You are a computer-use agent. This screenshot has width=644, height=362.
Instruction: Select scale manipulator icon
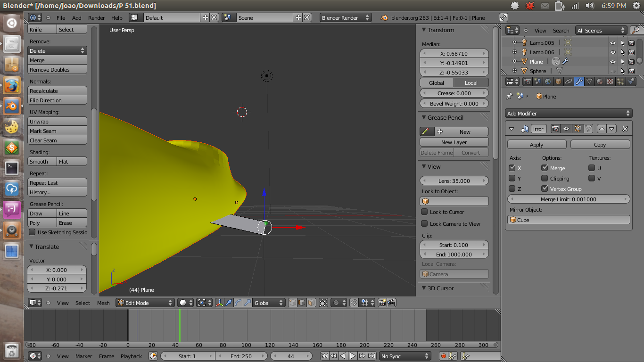click(x=247, y=303)
